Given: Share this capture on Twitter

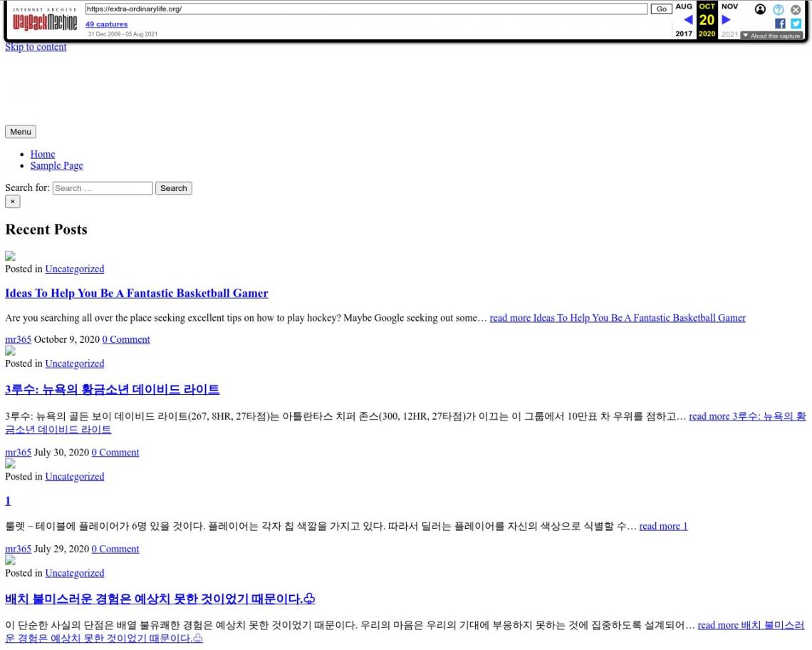Looking at the screenshot, I should click(796, 24).
